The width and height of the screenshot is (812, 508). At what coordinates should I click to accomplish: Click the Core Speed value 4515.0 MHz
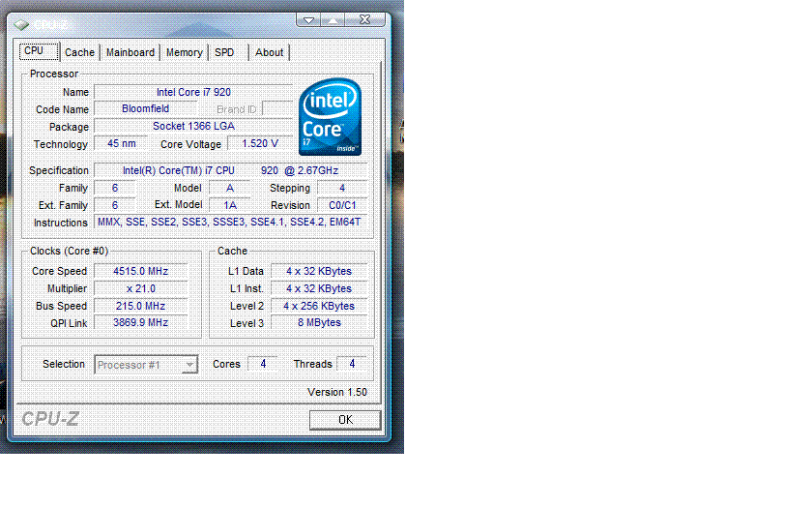[x=141, y=271]
